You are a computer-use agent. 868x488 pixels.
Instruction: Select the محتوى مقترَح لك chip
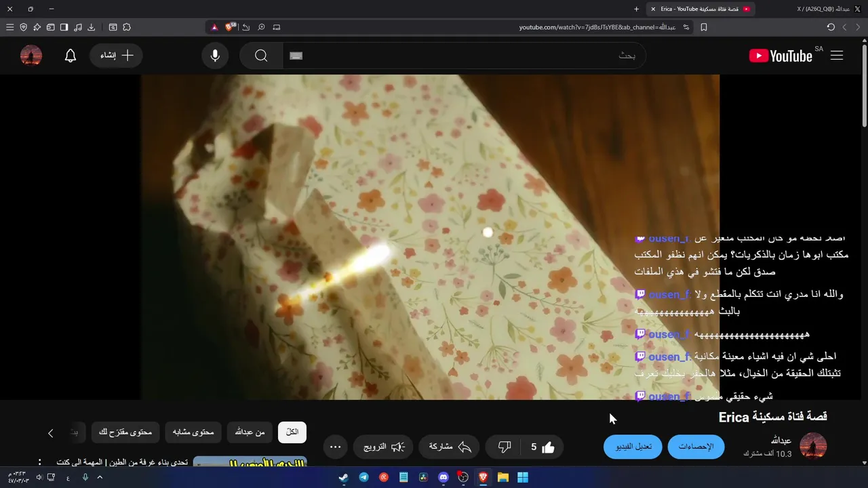tap(125, 432)
